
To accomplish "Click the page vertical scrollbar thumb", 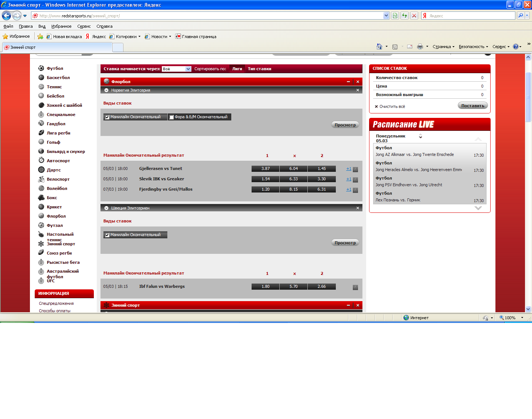I will [528, 96].
